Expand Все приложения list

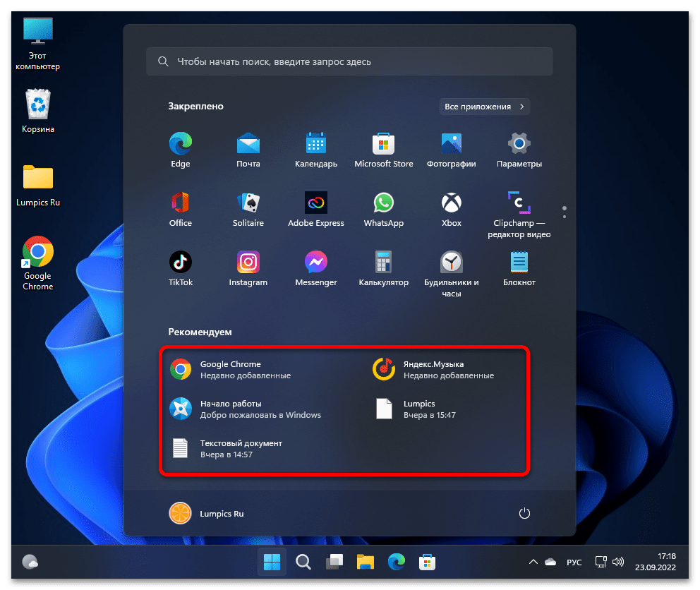pos(484,107)
